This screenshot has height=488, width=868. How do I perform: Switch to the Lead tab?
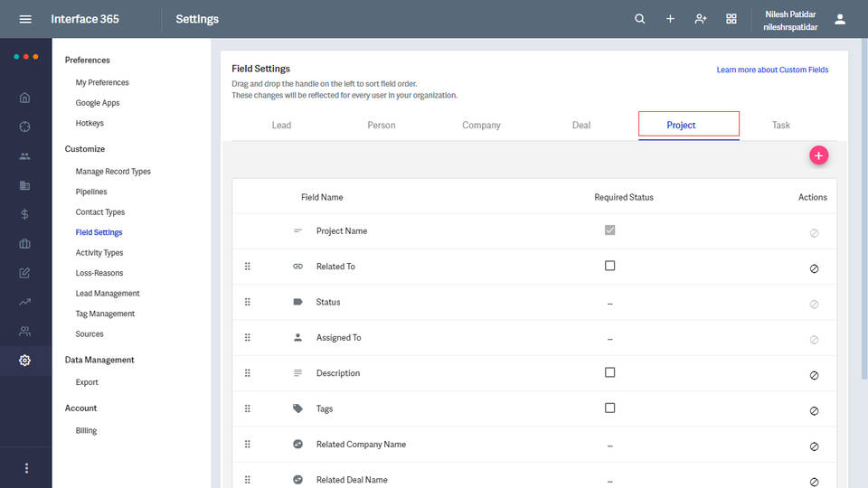coord(281,125)
